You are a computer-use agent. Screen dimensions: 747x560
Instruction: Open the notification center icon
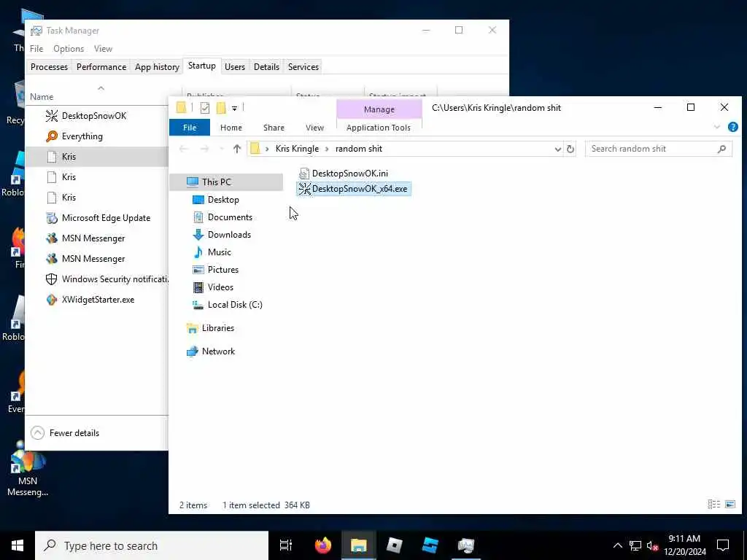click(x=723, y=545)
